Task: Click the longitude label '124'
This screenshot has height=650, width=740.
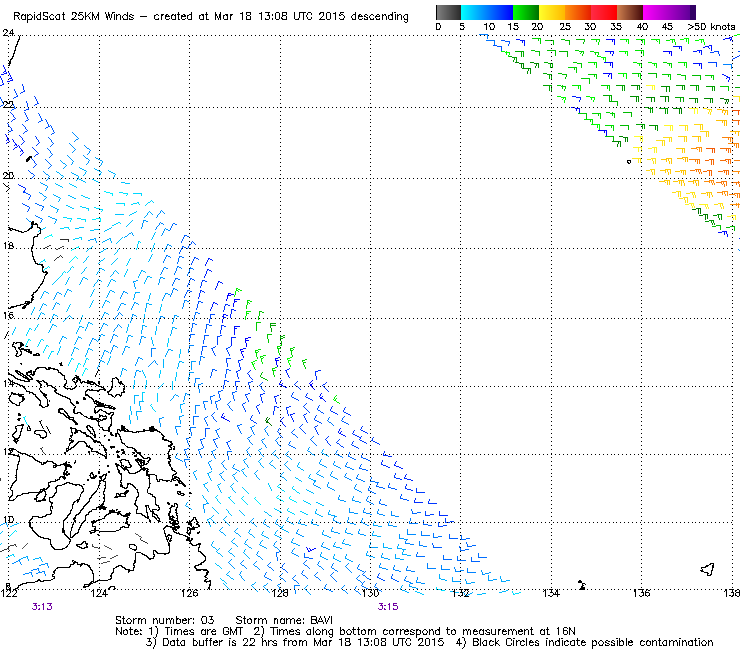Action: (x=99, y=593)
